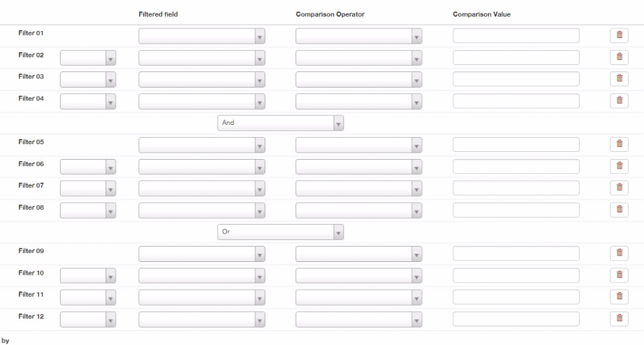Click Comparison Value input of Filter 12
The image size is (644, 345).
pyautogui.click(x=516, y=319)
